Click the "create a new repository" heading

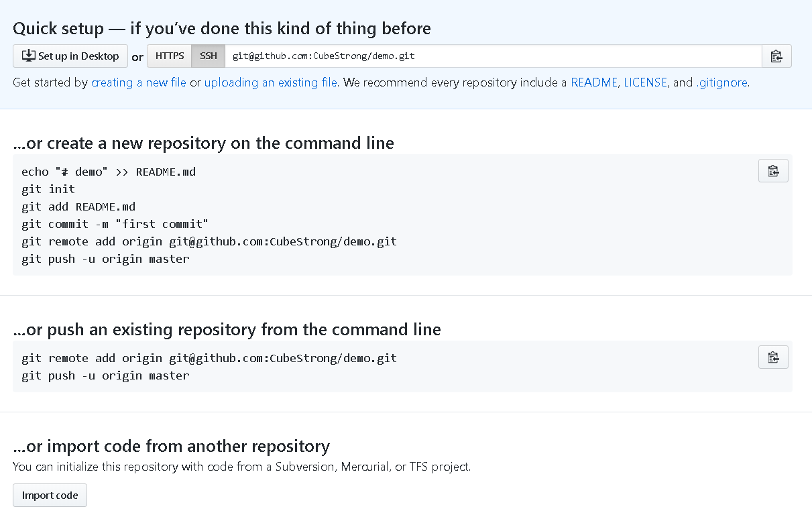tap(203, 143)
